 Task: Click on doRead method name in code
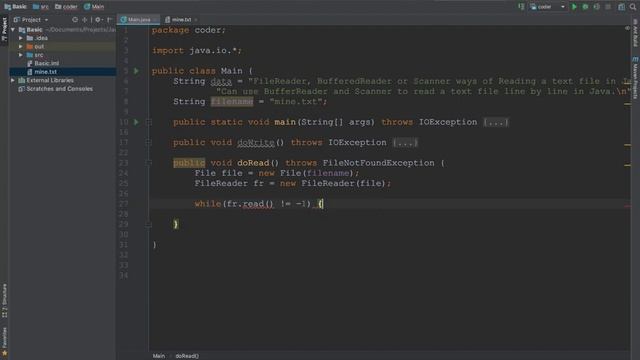(253, 163)
